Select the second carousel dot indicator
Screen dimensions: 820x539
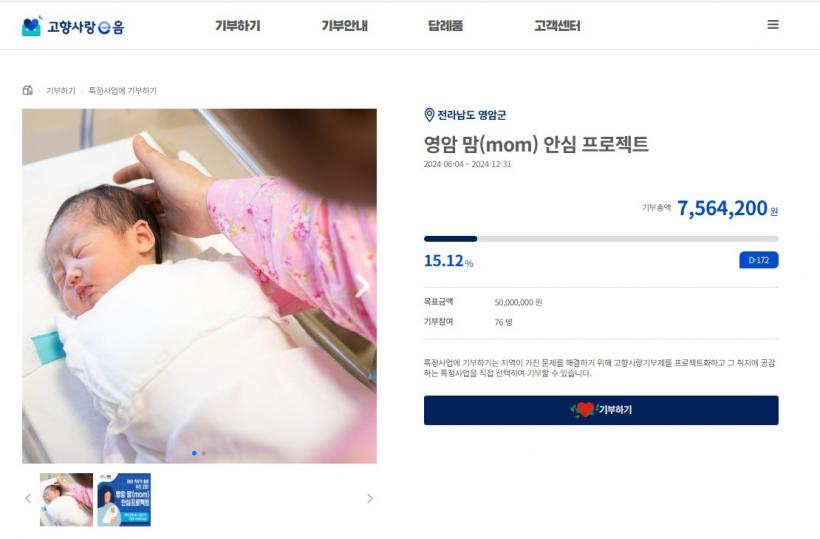click(203, 453)
